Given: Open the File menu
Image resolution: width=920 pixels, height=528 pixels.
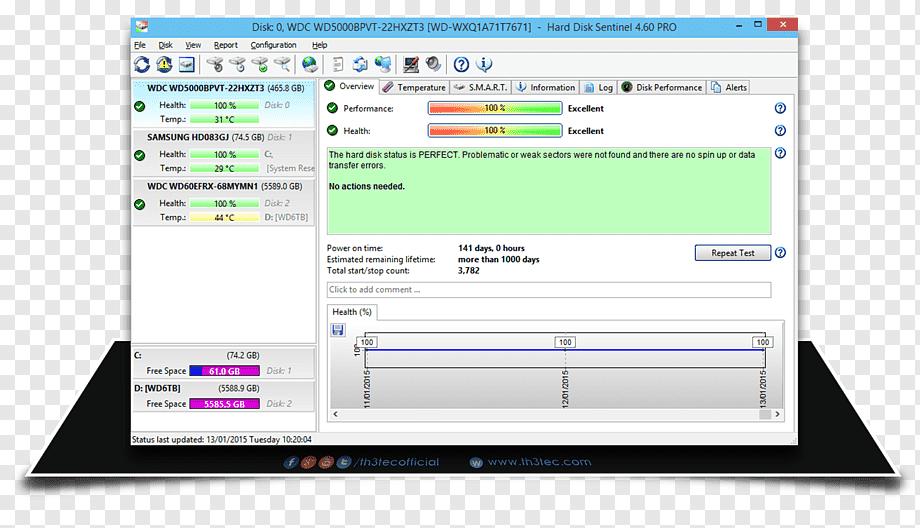Looking at the screenshot, I should pos(140,45).
